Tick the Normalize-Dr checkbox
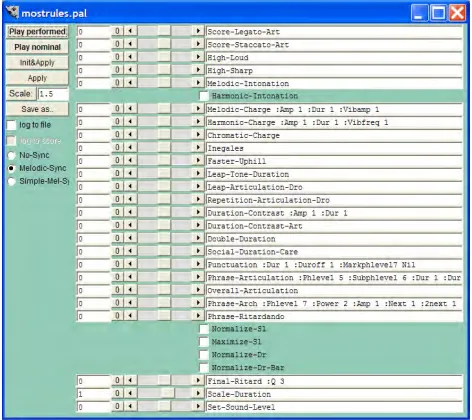The width and height of the screenshot is (472, 420). point(204,355)
